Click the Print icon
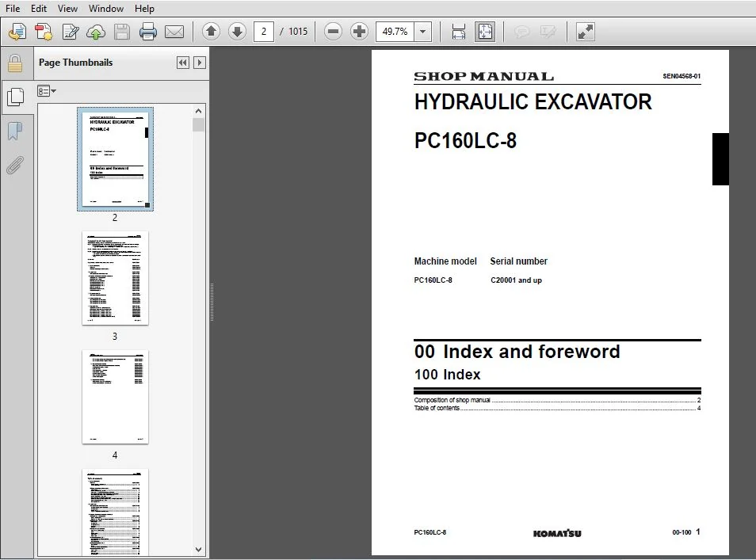The height and width of the screenshot is (560, 756). click(x=148, y=32)
